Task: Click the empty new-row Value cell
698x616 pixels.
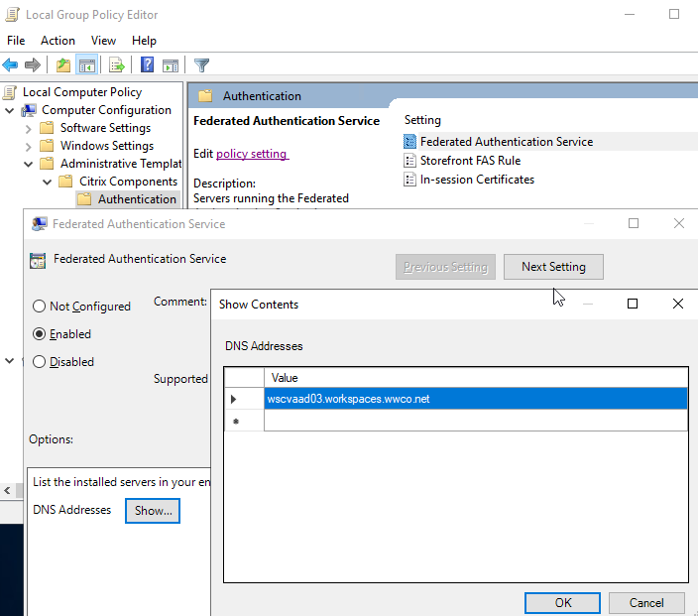Action: pos(476,422)
